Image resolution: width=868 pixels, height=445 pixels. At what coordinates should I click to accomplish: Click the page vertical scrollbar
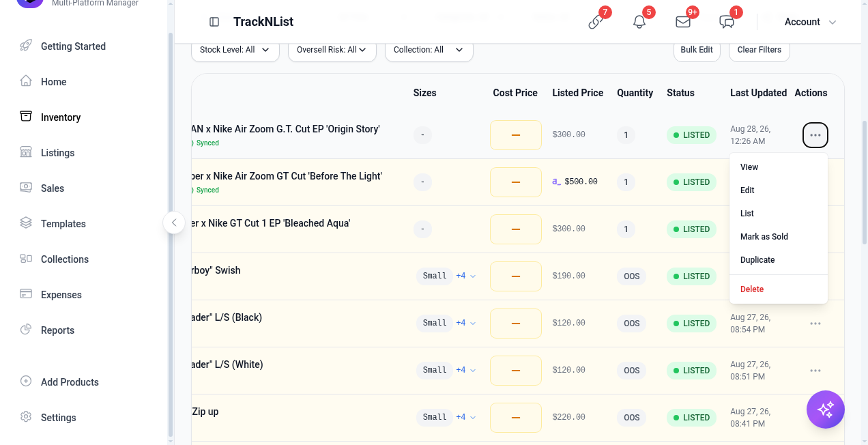[865, 183]
